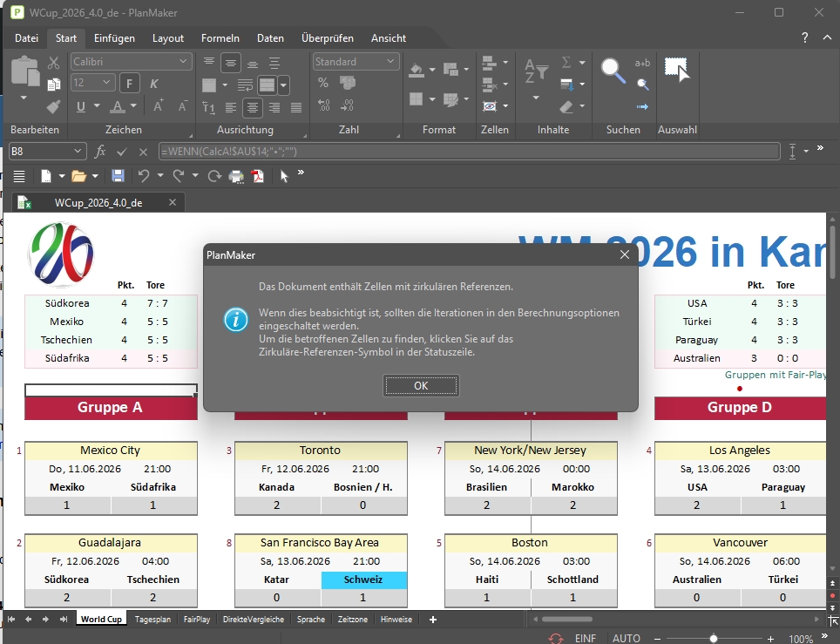
Task: Switch to the Tagesplan sheet tab
Action: click(x=152, y=620)
